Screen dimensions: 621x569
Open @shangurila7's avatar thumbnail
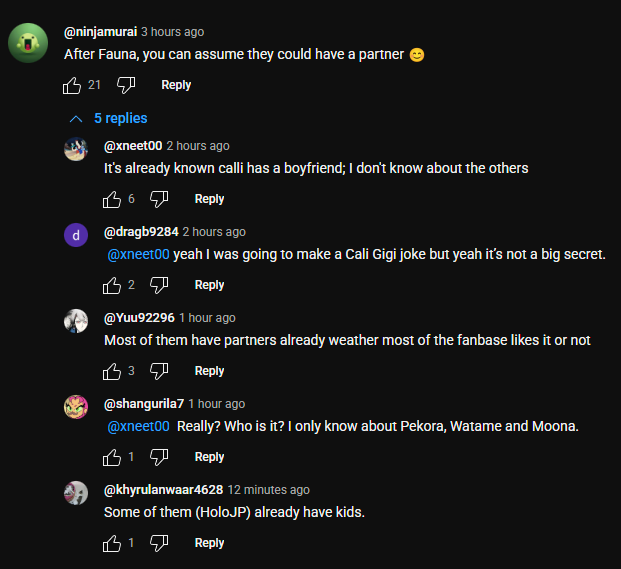pos(76,407)
